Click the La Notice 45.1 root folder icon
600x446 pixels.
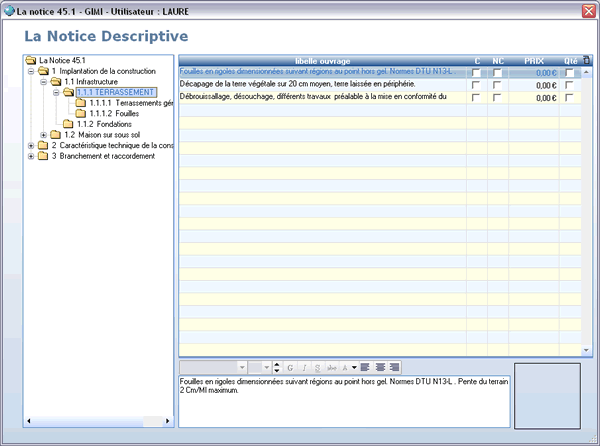click(x=31, y=60)
